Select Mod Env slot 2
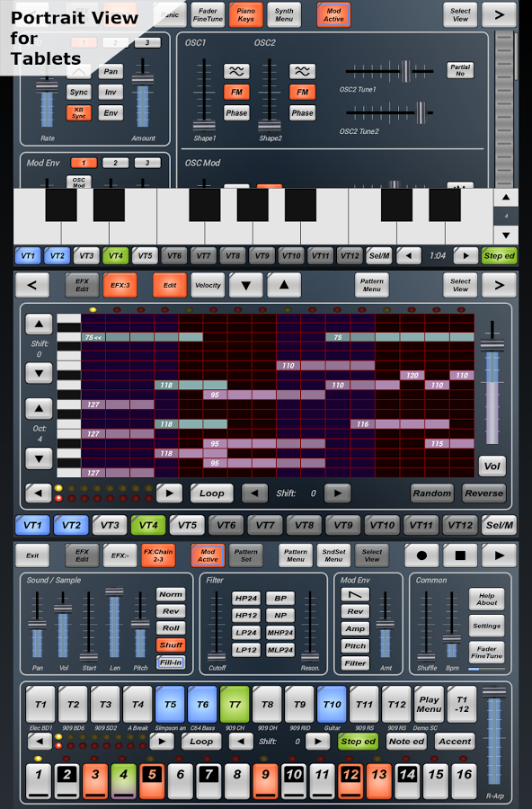 coord(116,163)
